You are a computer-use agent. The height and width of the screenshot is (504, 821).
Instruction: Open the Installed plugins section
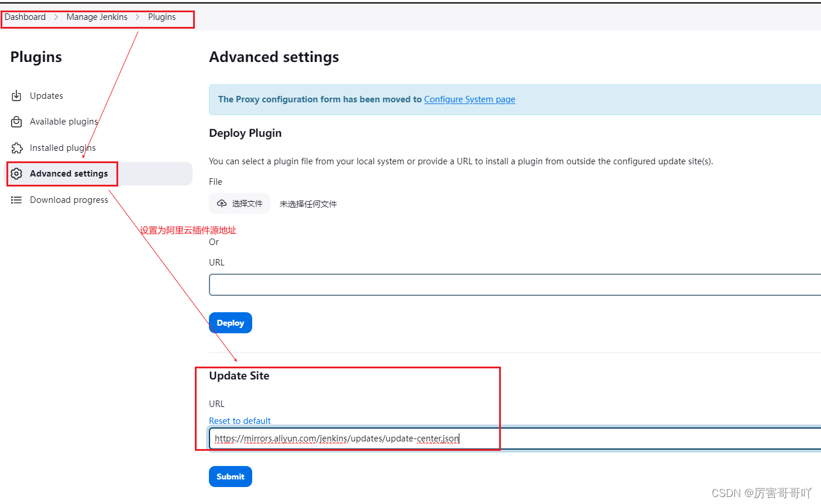tap(63, 147)
